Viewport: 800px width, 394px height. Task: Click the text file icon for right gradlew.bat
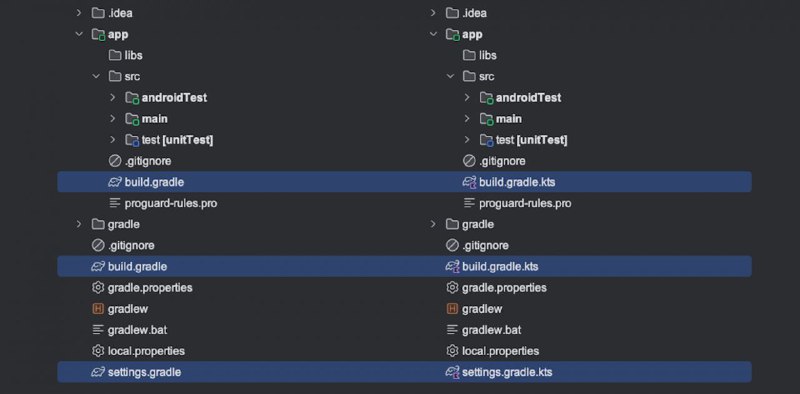pos(452,330)
